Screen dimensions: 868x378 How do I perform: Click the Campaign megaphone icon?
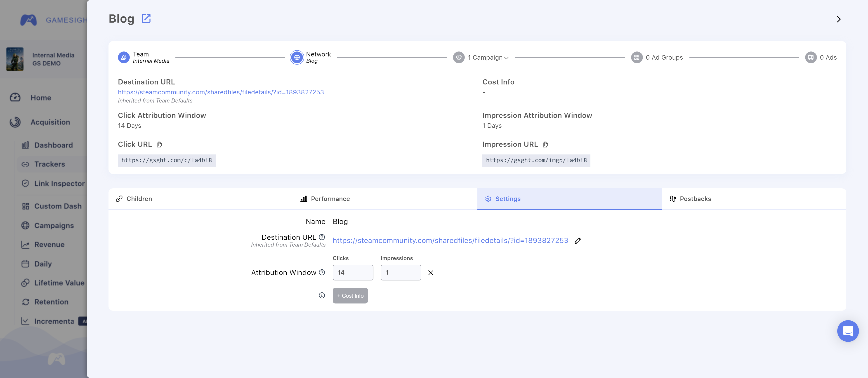pos(459,58)
